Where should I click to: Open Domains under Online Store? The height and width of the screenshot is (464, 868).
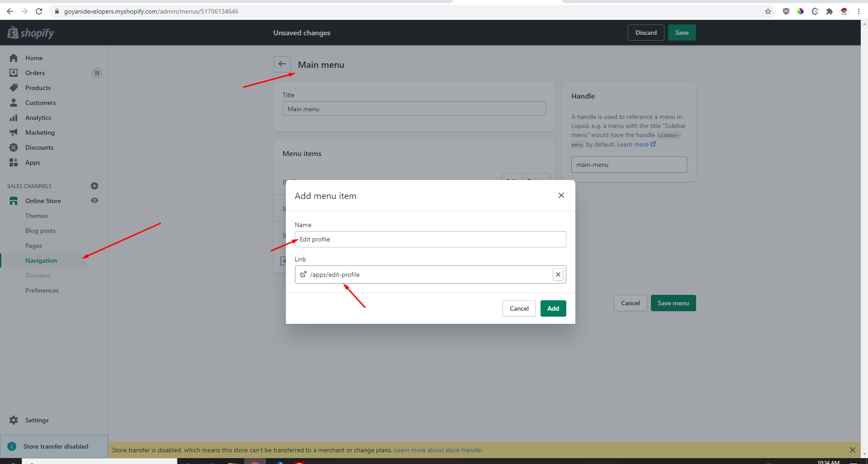(x=38, y=275)
